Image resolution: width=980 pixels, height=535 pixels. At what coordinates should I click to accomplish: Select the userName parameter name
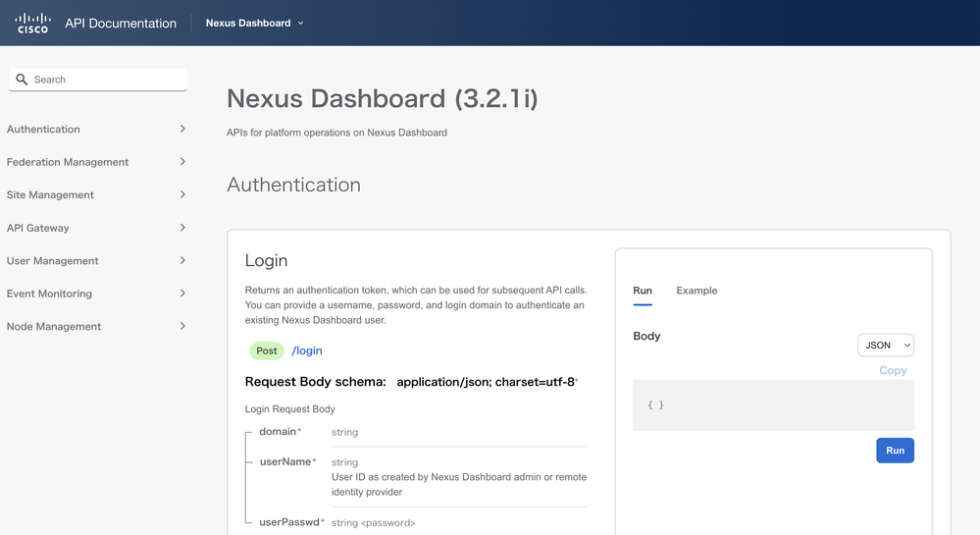click(285, 461)
